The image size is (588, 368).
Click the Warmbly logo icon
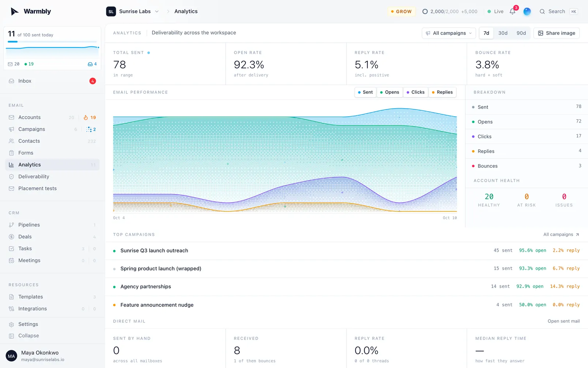click(x=14, y=11)
